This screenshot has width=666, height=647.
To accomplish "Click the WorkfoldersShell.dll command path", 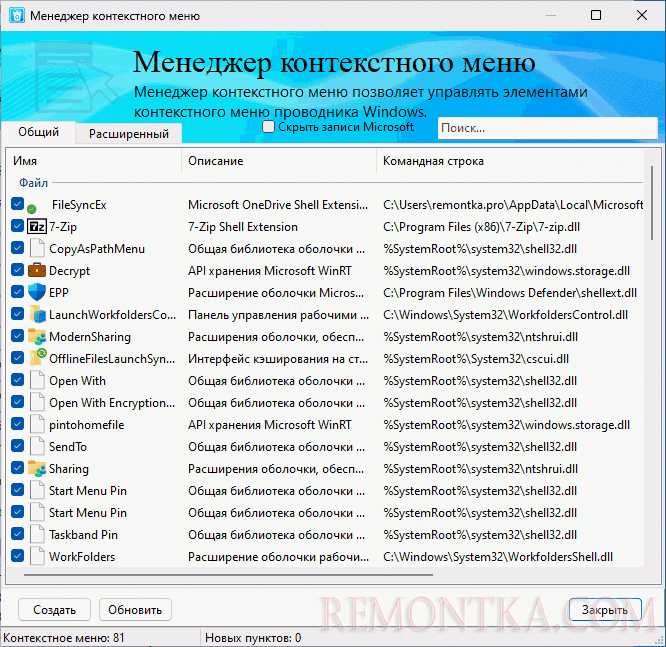I will pos(498,557).
